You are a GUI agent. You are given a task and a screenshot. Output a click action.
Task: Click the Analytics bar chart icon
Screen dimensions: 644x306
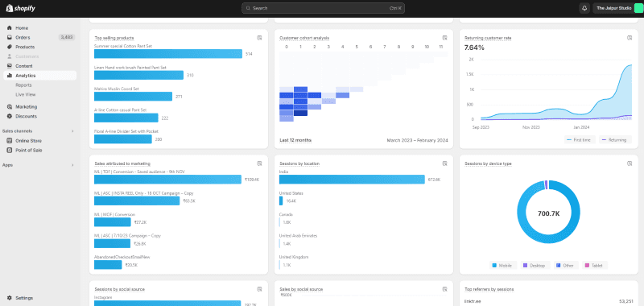pos(10,76)
